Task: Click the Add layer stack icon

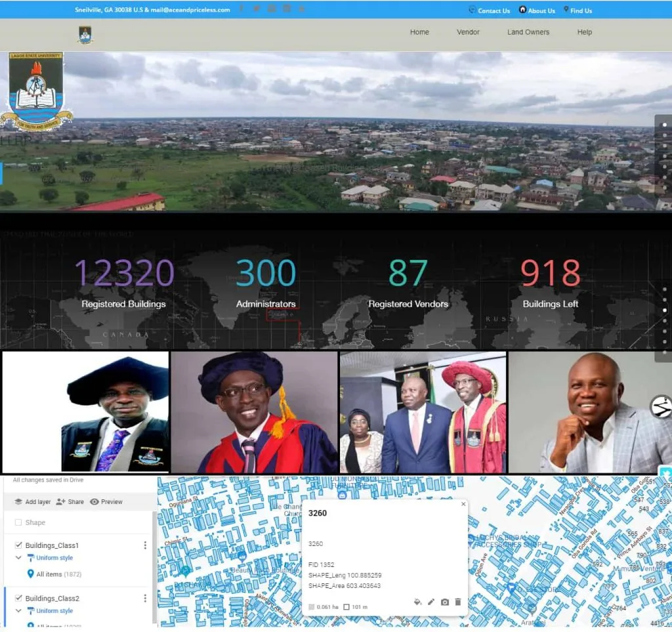Action: [18, 501]
